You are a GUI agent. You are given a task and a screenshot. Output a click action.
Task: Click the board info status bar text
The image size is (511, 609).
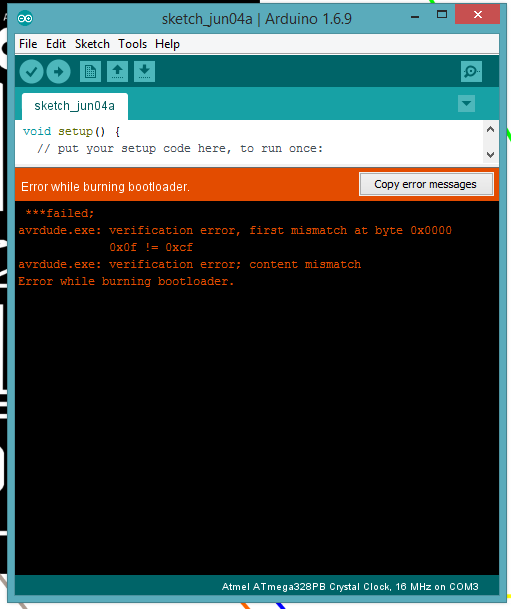(350, 586)
